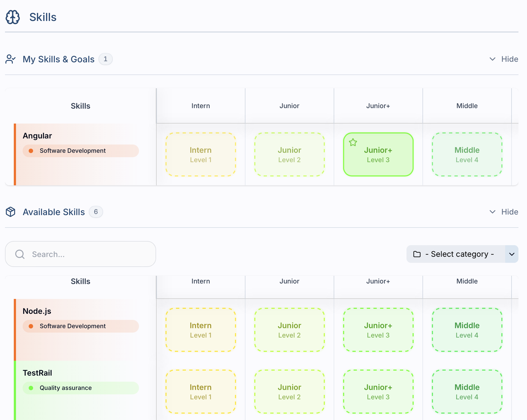This screenshot has height=420, width=527.
Task: Click the brain icon beside the Skills heading
Action: (x=13, y=17)
